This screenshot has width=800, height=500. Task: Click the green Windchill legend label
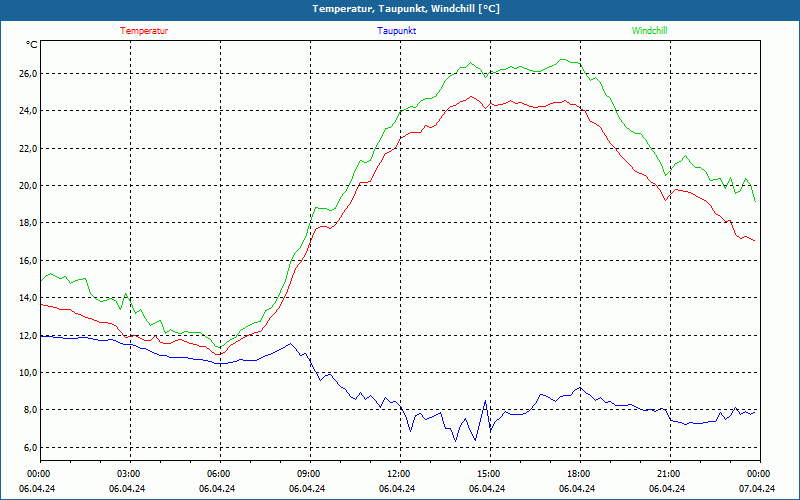point(649,31)
